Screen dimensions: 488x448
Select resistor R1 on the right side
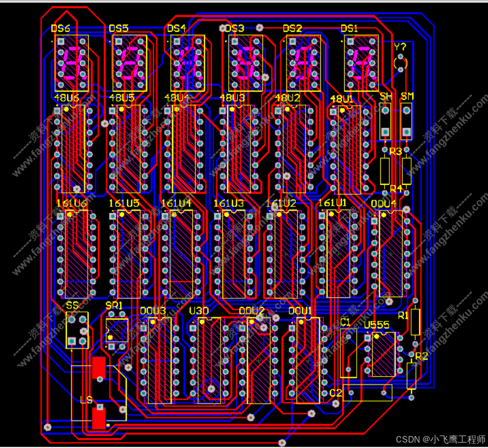pos(416,322)
